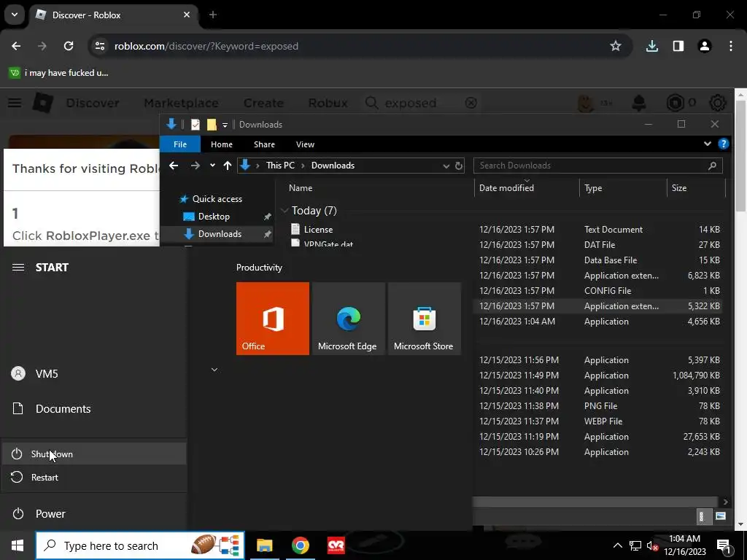Screen dimensions: 747x560
Task: Expand the START hamburger menu
Action: pyautogui.click(x=18, y=267)
